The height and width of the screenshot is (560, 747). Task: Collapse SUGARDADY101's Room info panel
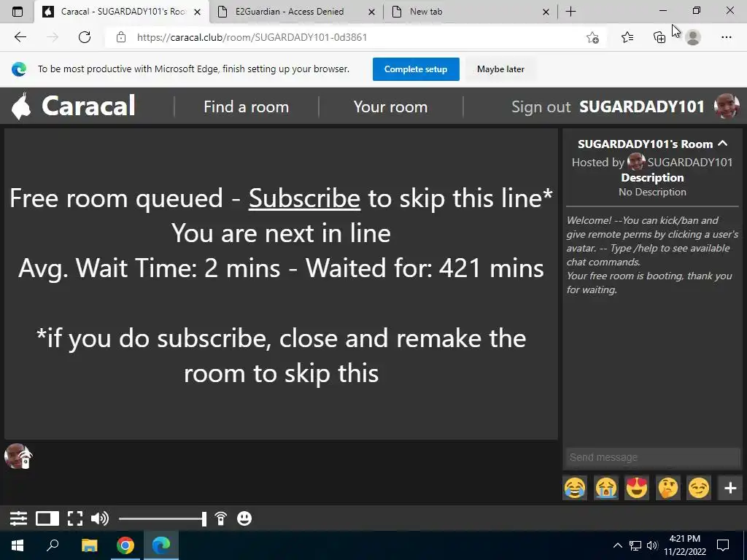(723, 144)
